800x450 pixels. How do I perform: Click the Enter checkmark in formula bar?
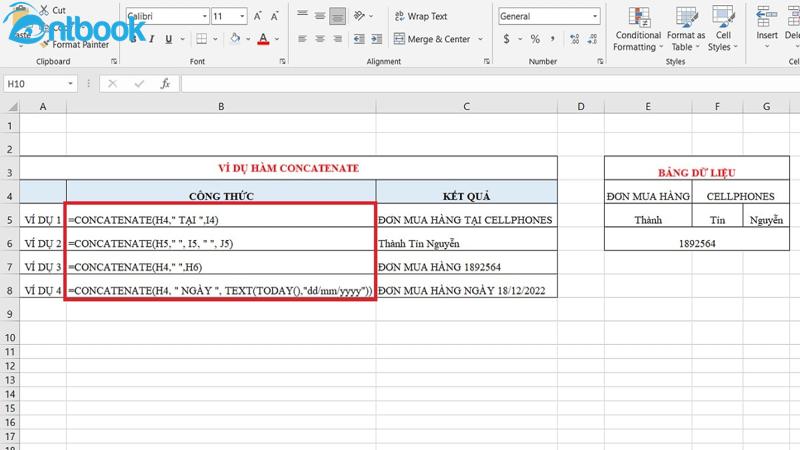139,84
